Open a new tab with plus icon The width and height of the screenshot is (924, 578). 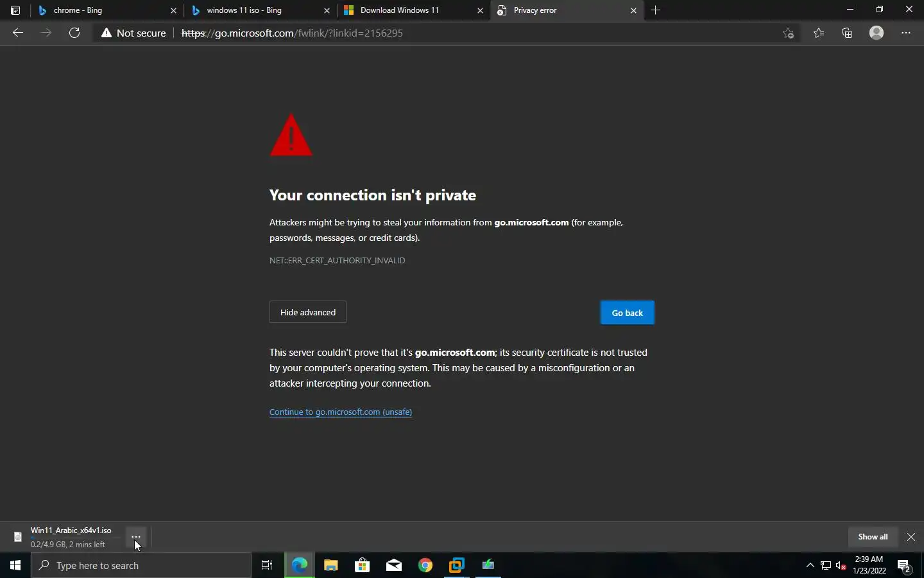[655, 10]
